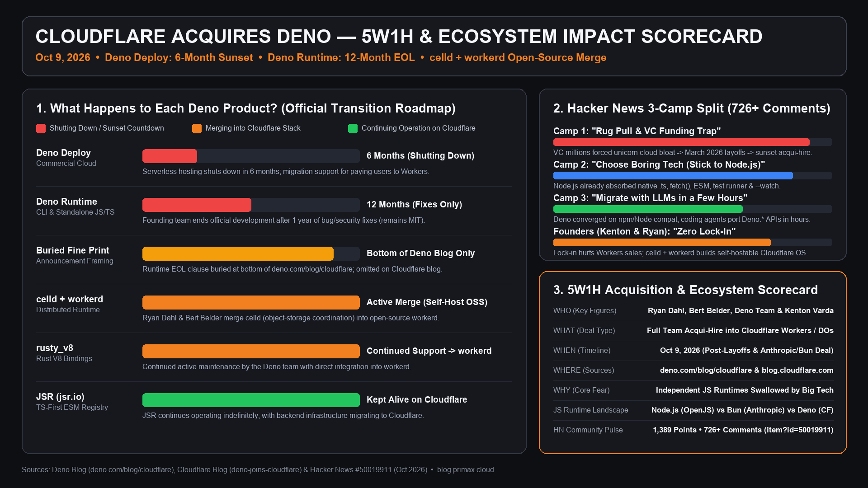Image resolution: width=868 pixels, height=488 pixels.
Task: Click the Deno Deploy red progress bar
Action: [x=170, y=156]
